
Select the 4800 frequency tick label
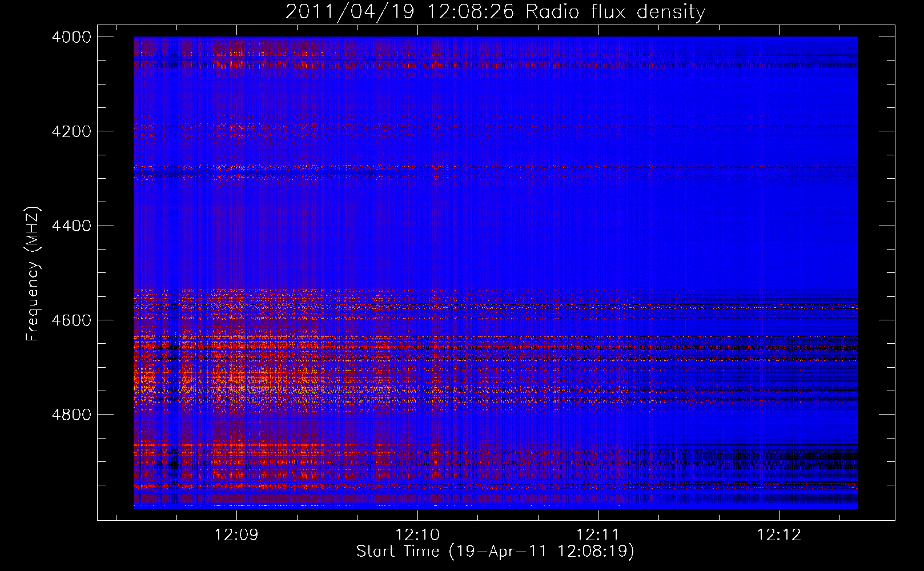[71, 415]
